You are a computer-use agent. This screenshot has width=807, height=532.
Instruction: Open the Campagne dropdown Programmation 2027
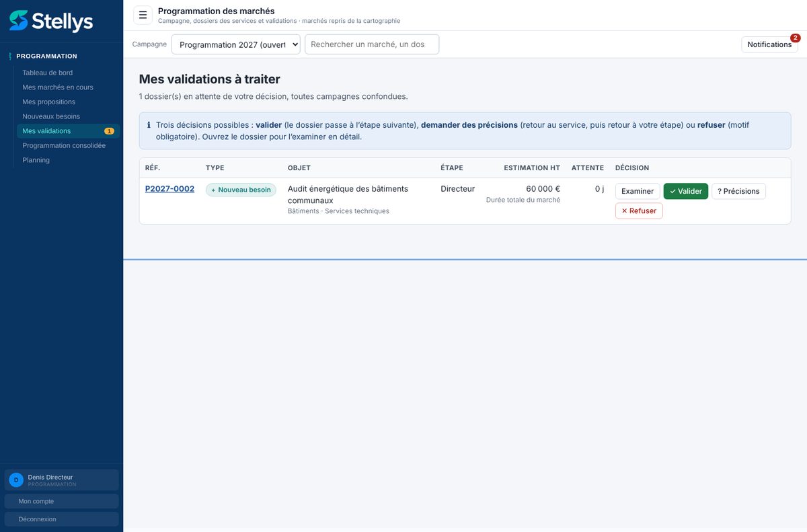click(x=235, y=44)
